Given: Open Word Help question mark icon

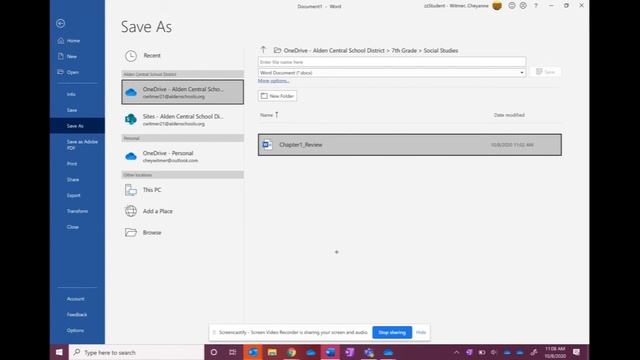Looking at the screenshot, I should (536, 6).
